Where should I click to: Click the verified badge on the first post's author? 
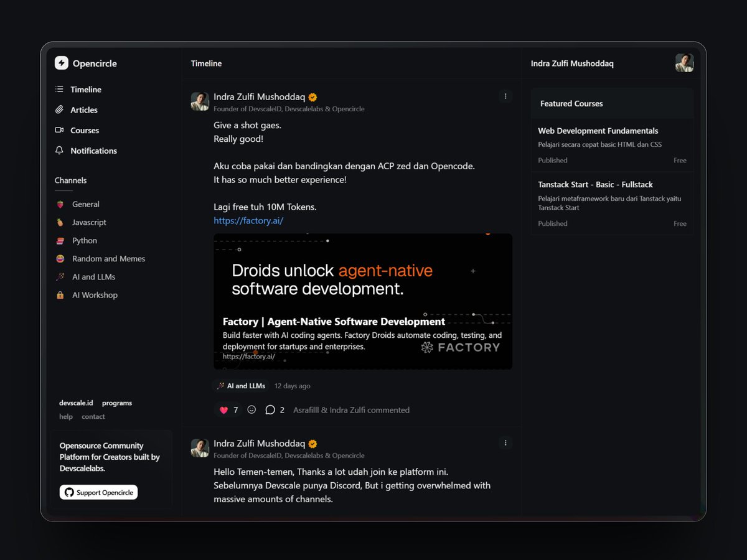[x=313, y=97]
